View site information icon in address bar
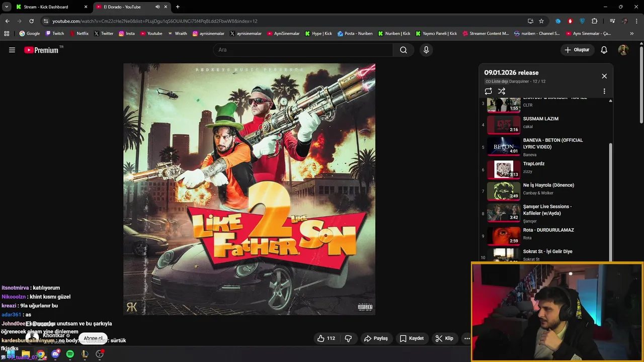 pyautogui.click(x=46, y=21)
